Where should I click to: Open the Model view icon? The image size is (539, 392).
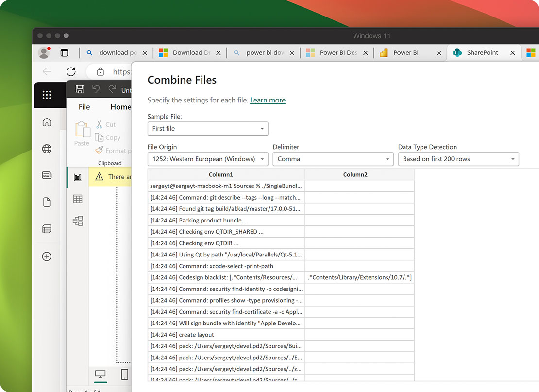78,221
